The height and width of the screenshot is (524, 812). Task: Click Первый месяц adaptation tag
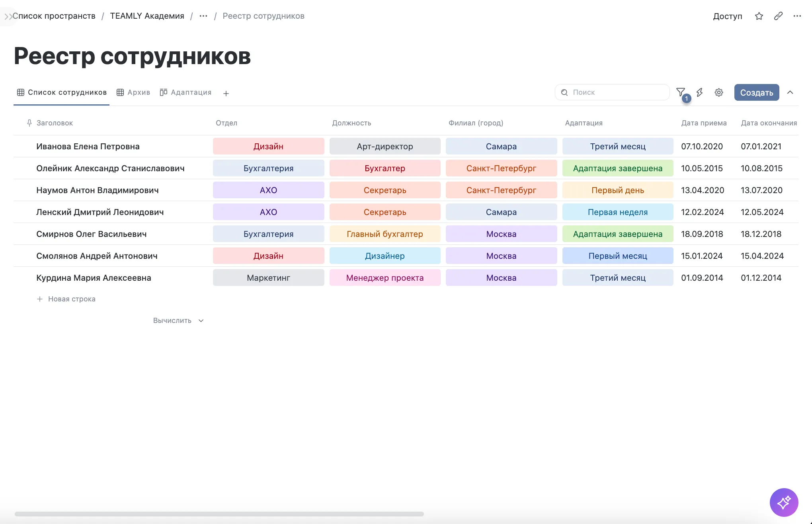coord(618,256)
